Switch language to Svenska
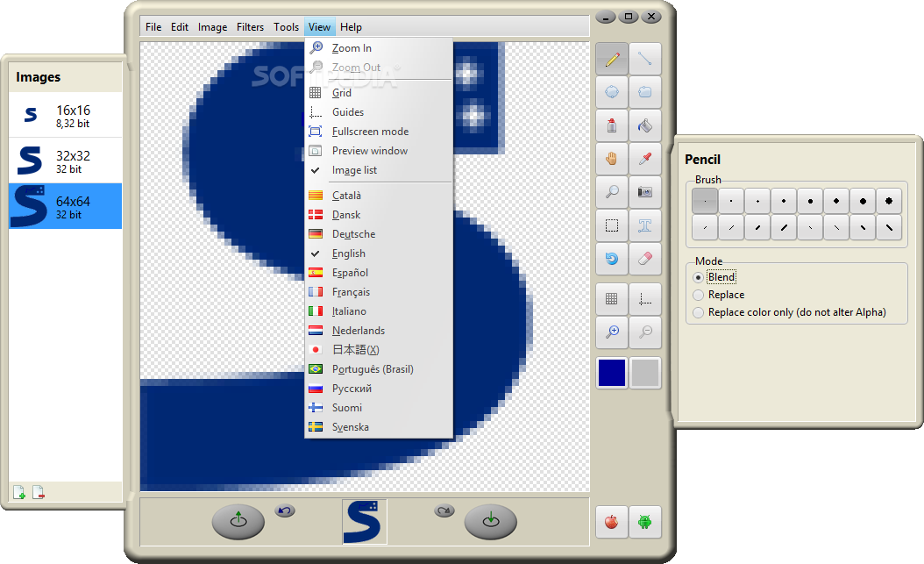Image resolution: width=924 pixels, height=564 pixels. (x=379, y=427)
